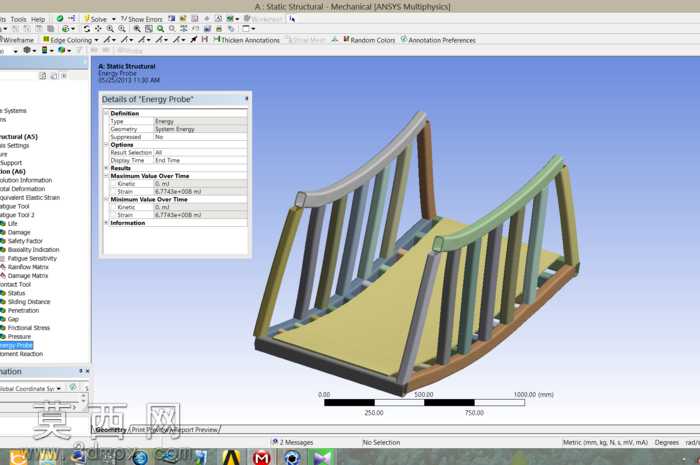
Task: Open Annotation Preferences
Action: 438,40
